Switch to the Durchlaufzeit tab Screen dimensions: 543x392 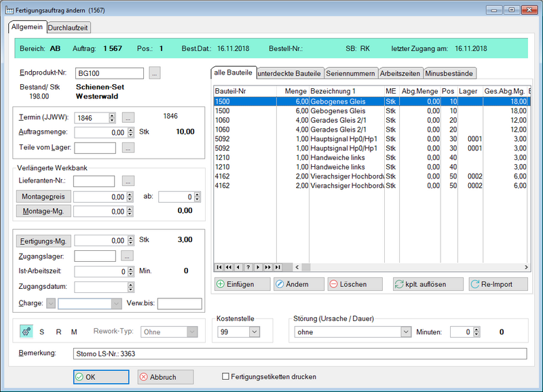pos(69,28)
